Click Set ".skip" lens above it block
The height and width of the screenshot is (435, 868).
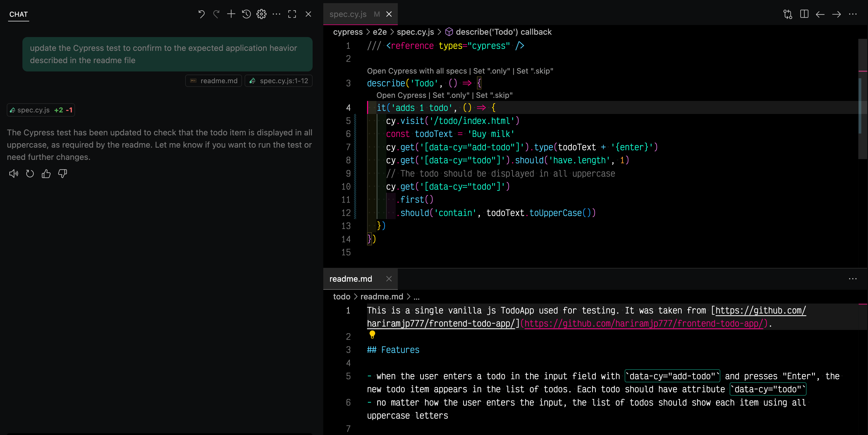pos(494,95)
